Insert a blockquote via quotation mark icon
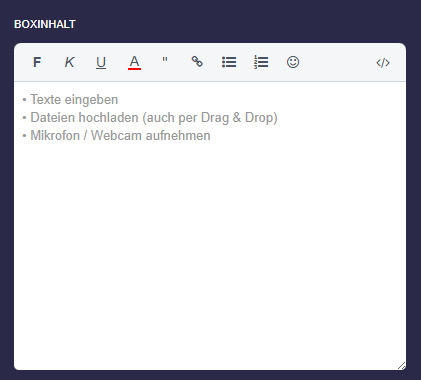Viewport: 421px width, 380px height. [165, 62]
